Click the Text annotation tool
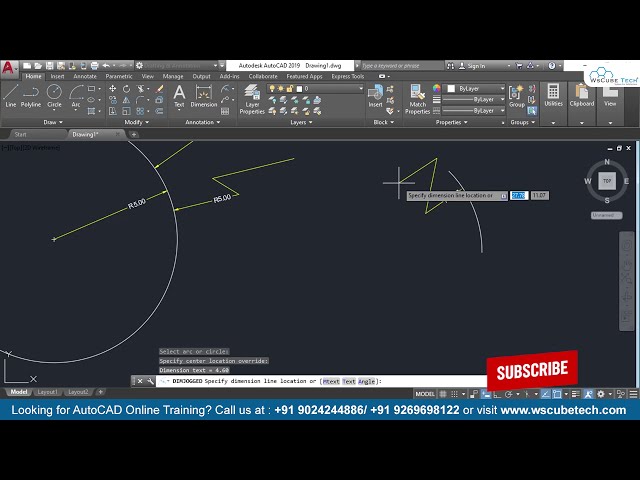Image resolution: width=640 pixels, height=480 pixels. click(179, 95)
